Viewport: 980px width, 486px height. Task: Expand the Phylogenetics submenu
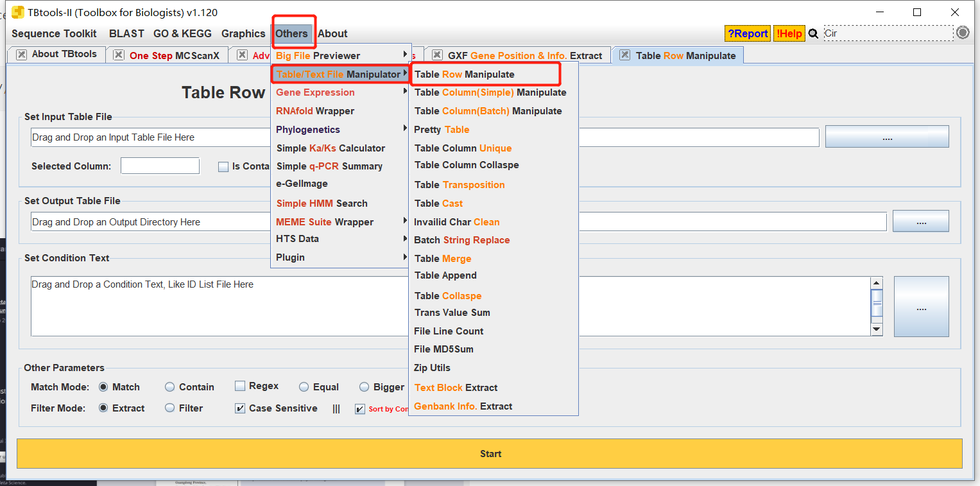[340, 130]
